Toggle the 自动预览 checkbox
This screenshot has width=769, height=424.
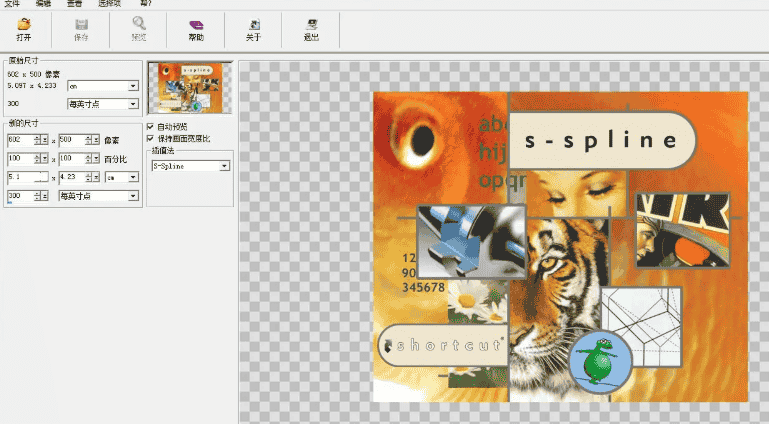(151, 127)
